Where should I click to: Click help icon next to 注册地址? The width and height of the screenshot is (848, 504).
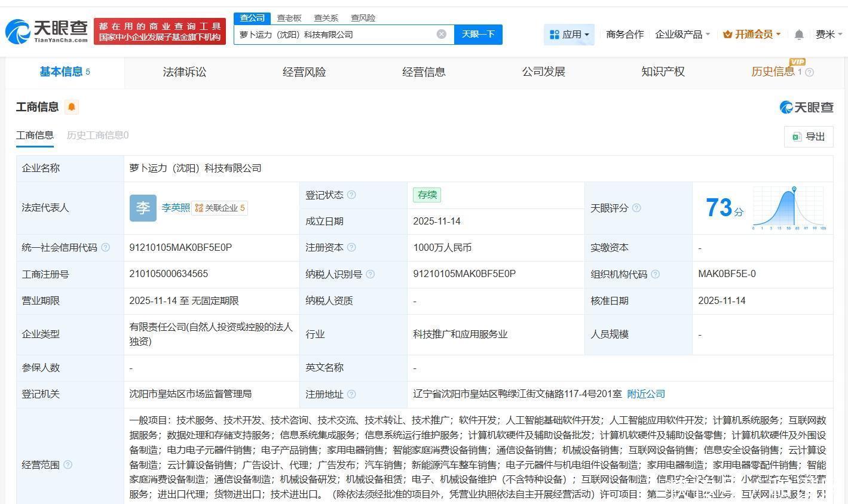351,394
